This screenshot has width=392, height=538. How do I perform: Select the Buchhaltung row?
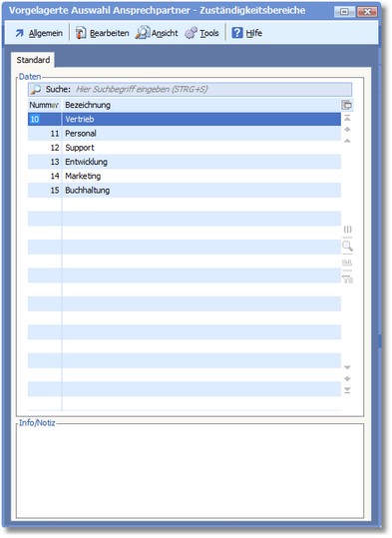tap(185, 191)
